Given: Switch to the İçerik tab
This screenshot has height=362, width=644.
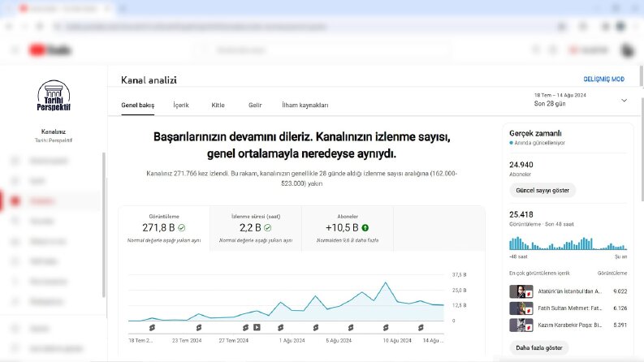Looking at the screenshot, I should tap(181, 105).
